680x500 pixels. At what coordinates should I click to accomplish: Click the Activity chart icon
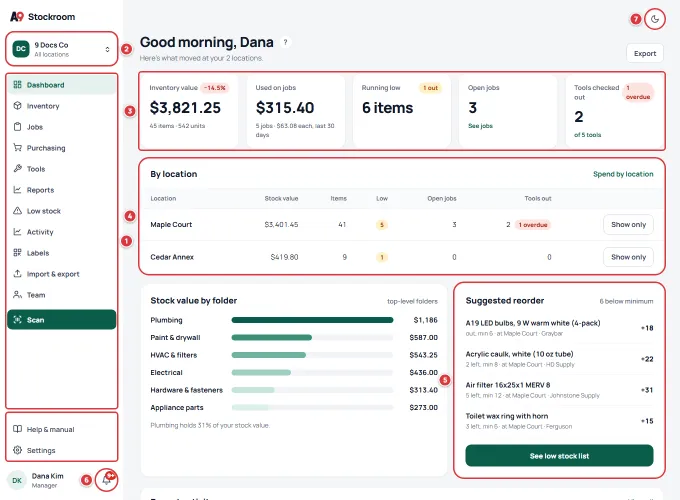tap(17, 232)
